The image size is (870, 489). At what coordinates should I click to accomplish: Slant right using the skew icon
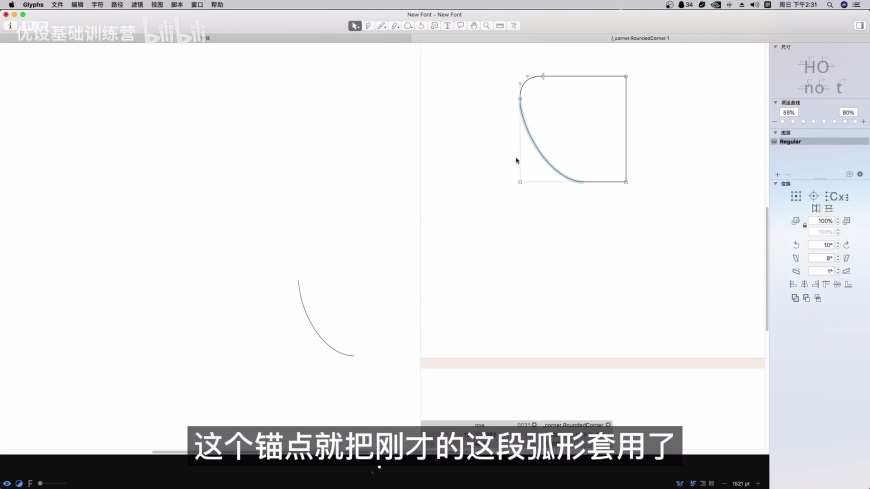[846, 258]
